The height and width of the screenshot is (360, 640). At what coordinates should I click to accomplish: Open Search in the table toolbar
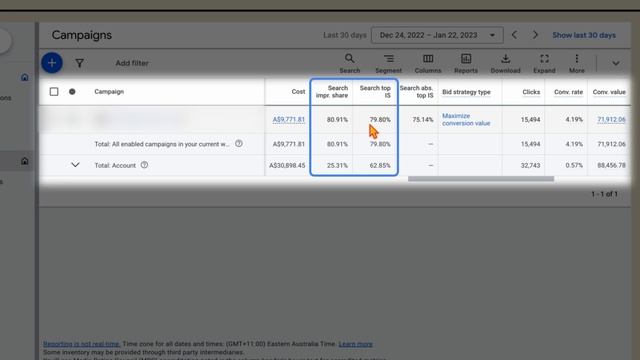[349, 64]
